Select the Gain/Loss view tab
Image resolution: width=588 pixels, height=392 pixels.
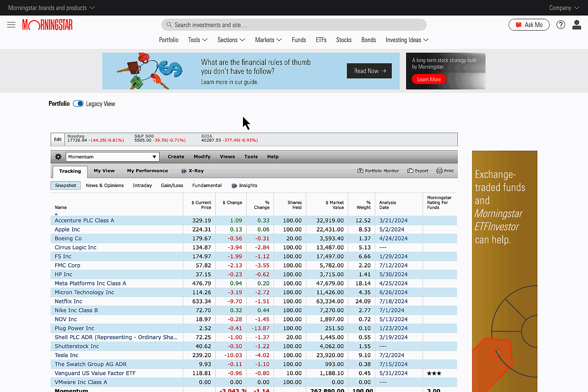(x=172, y=185)
